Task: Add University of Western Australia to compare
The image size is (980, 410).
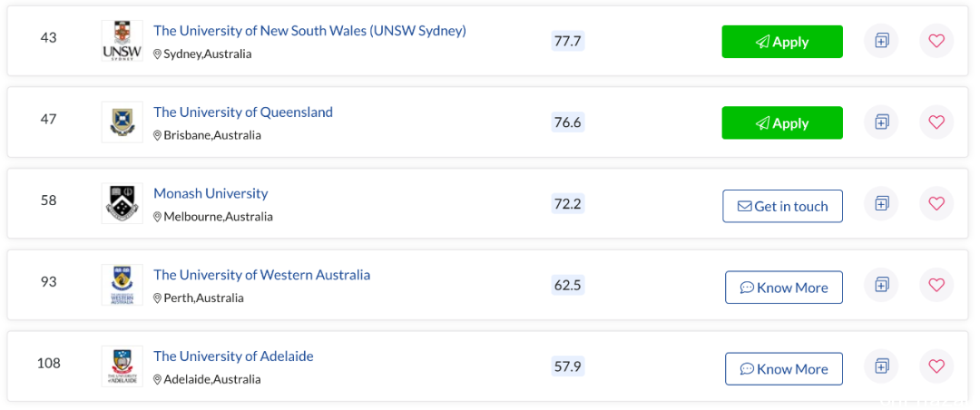Action: pos(881,285)
